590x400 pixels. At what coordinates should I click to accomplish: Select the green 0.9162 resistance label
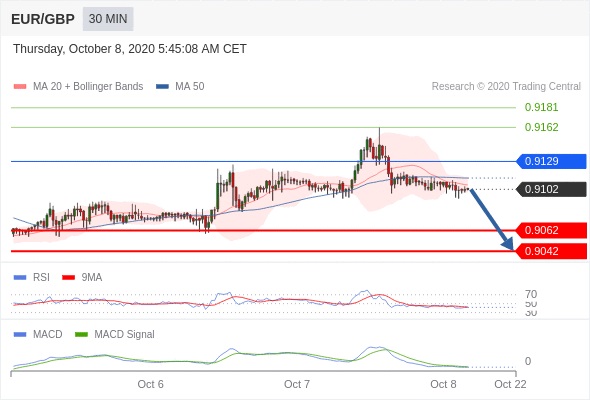(x=541, y=127)
